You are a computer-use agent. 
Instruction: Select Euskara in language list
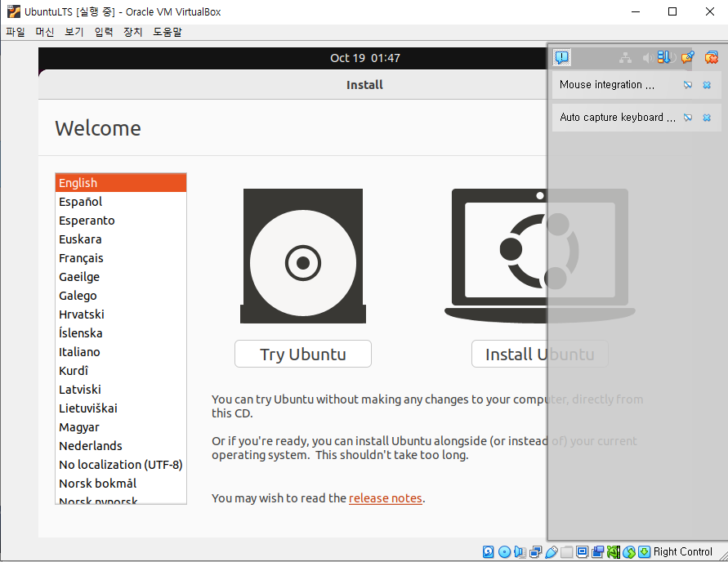click(121, 239)
